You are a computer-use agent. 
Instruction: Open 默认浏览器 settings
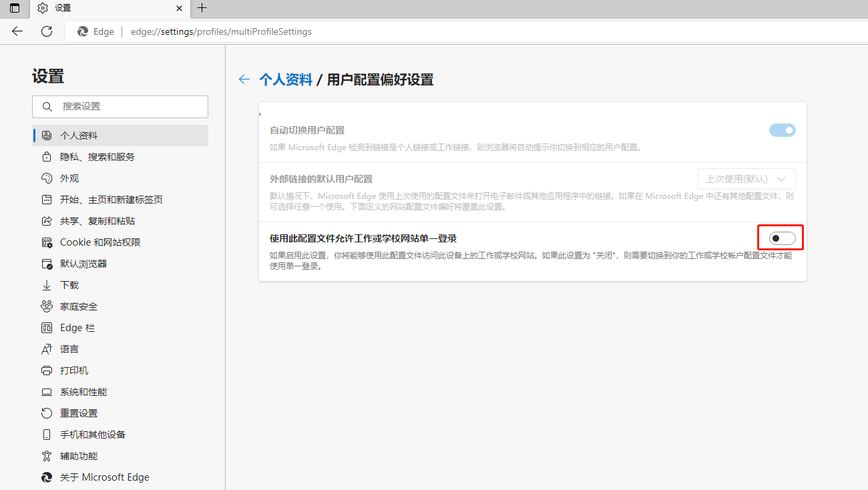tap(120, 264)
